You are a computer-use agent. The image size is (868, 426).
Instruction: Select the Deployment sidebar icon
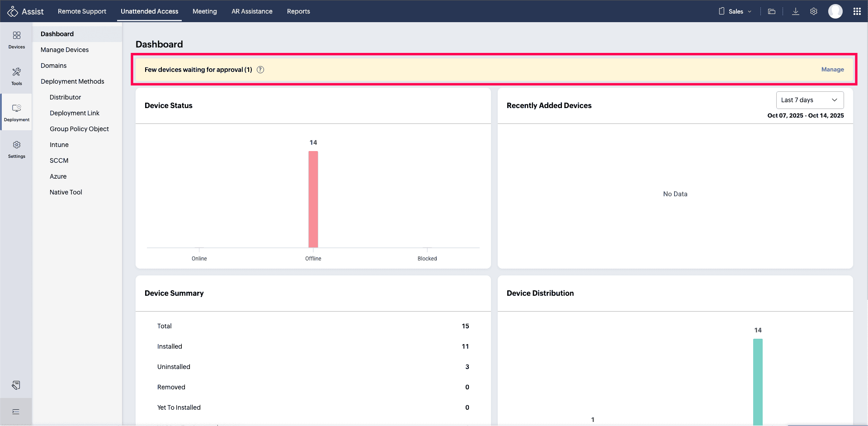pos(16,112)
